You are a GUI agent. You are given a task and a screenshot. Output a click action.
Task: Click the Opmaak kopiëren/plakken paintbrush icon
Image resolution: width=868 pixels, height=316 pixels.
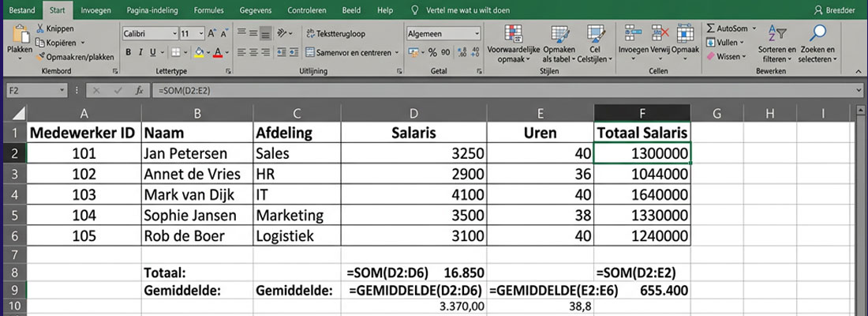[40, 57]
